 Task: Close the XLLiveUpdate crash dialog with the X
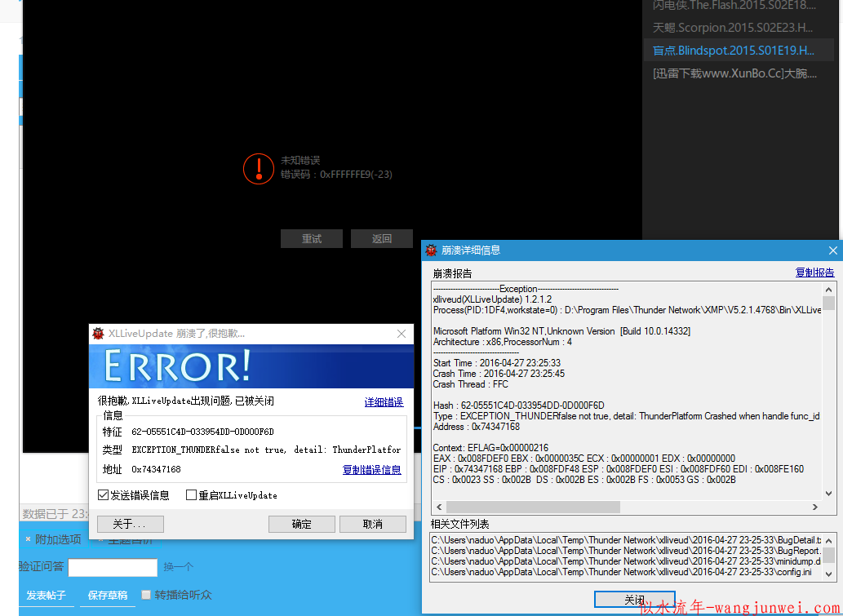[401, 334]
